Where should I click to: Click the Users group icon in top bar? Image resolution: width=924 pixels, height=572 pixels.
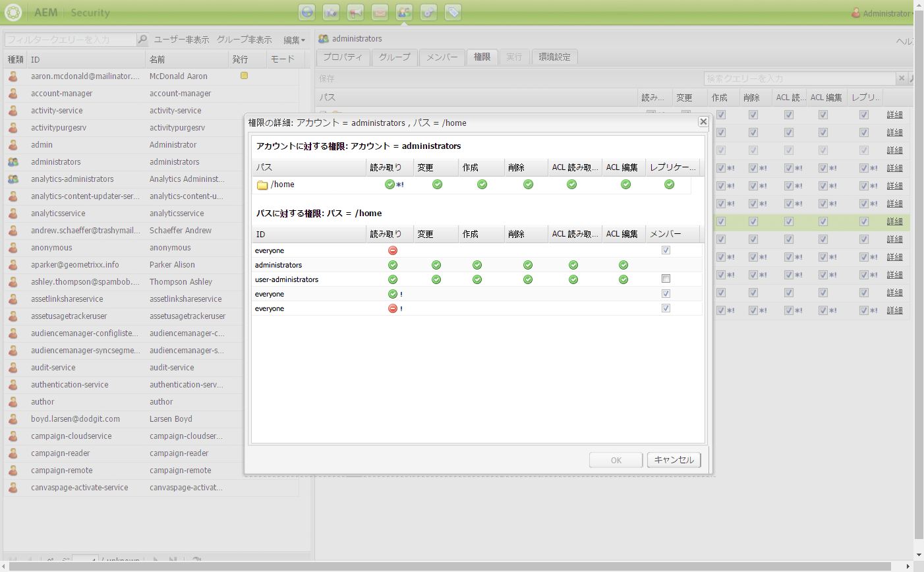404,13
